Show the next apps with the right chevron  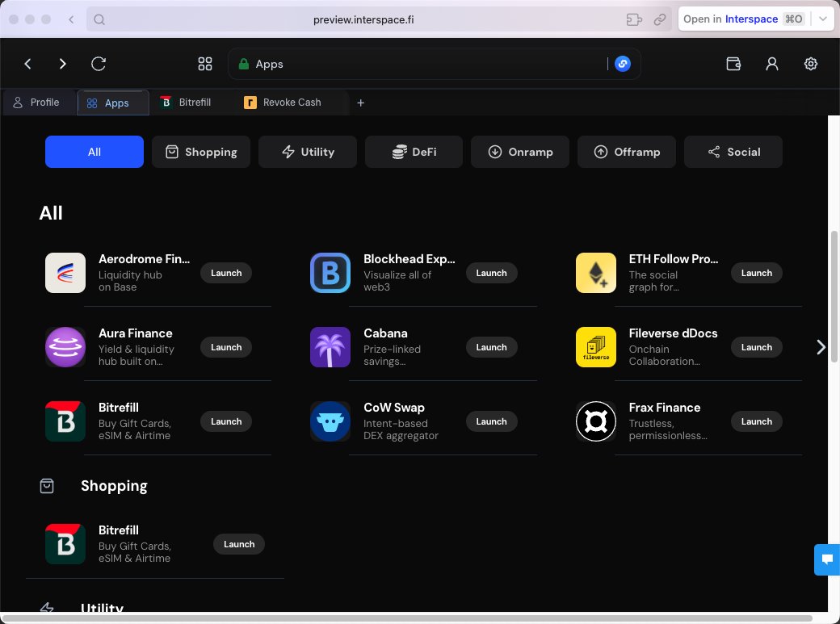click(821, 347)
